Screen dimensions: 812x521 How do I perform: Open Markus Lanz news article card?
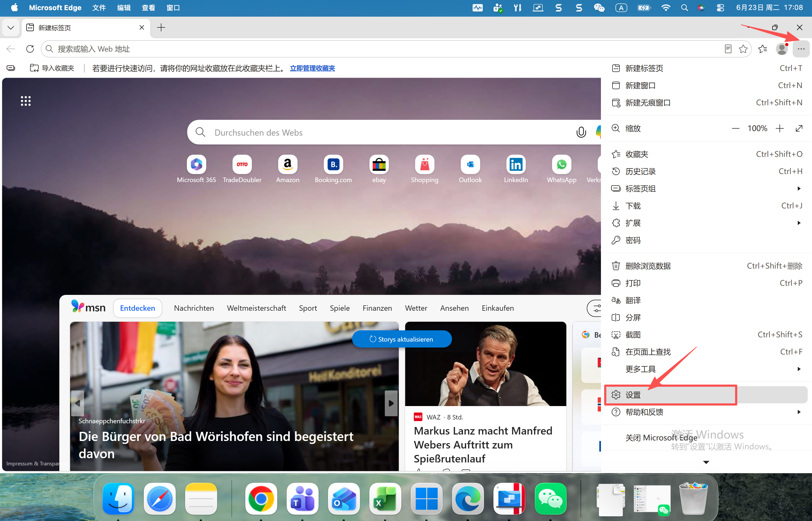pos(485,396)
